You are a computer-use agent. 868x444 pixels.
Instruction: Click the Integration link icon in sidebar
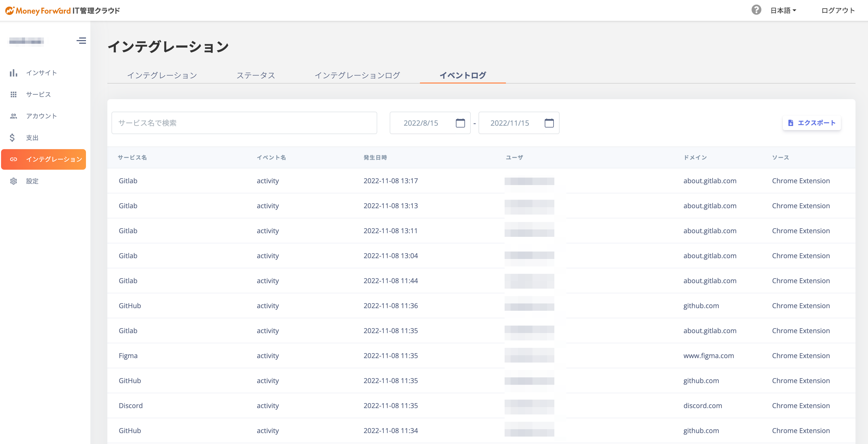click(14, 159)
